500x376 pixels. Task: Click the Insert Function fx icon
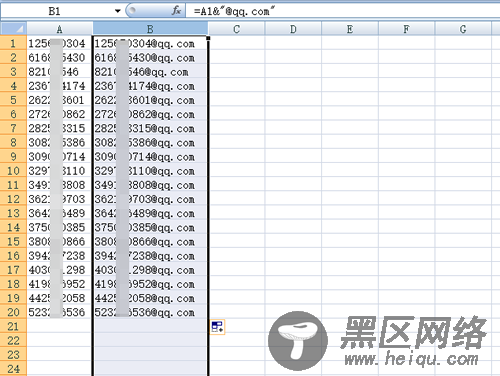click(x=176, y=11)
